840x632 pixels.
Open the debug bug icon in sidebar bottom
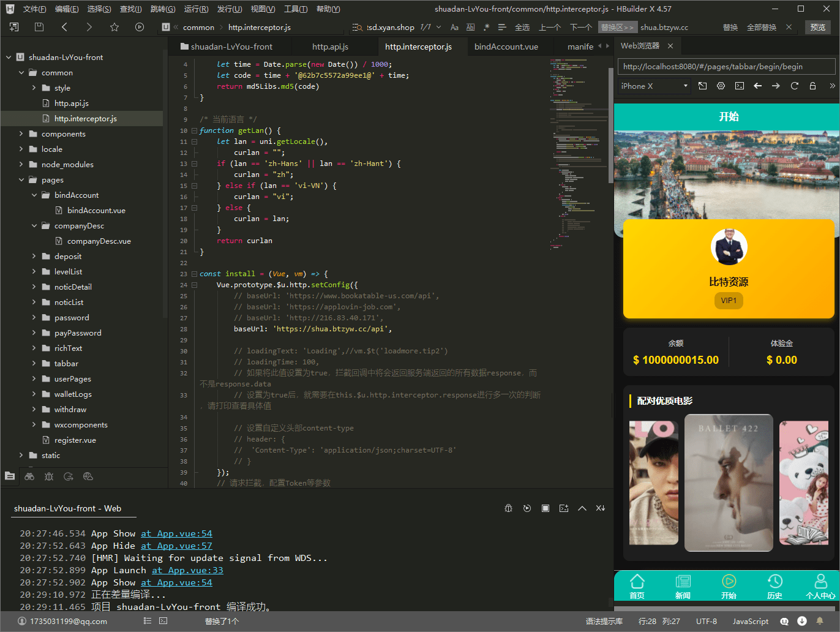click(49, 476)
